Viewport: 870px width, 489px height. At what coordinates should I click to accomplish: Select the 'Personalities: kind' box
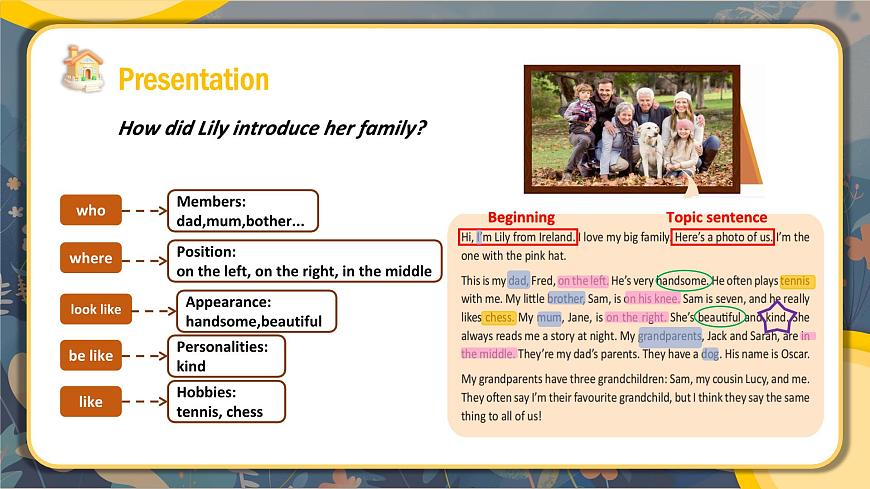[226, 356]
